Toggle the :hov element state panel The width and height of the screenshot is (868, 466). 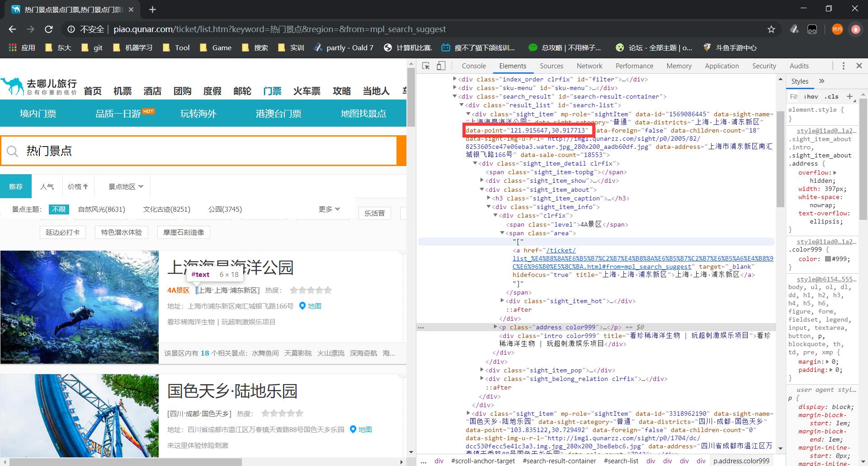pyautogui.click(x=811, y=96)
